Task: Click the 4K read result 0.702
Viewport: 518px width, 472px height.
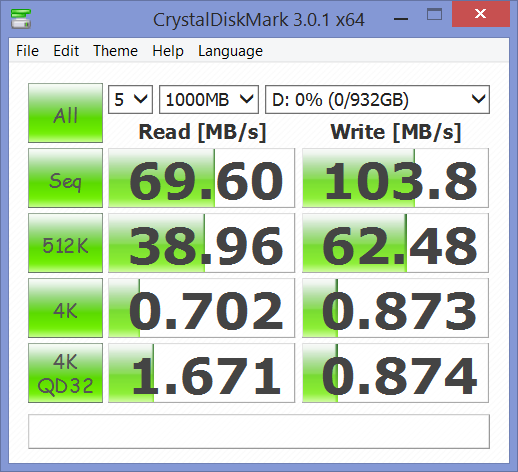Action: 202,308
